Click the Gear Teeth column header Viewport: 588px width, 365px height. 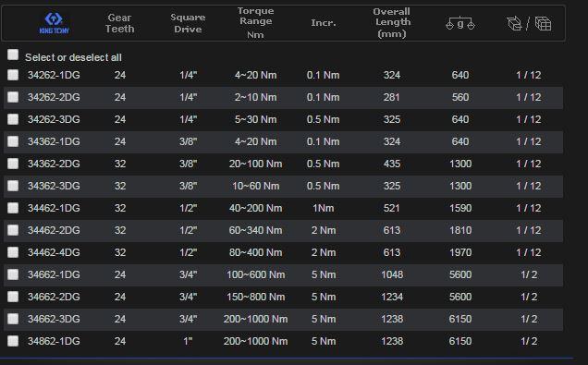point(119,23)
